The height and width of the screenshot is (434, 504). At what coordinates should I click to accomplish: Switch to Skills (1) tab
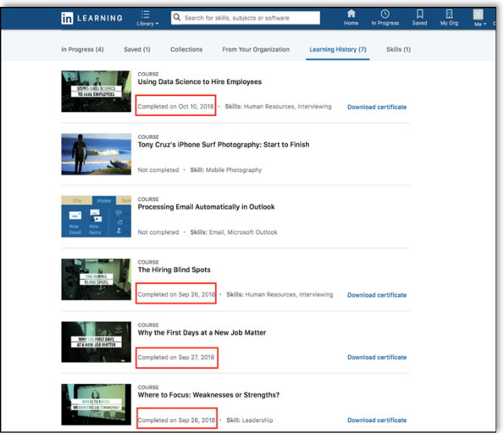click(398, 49)
